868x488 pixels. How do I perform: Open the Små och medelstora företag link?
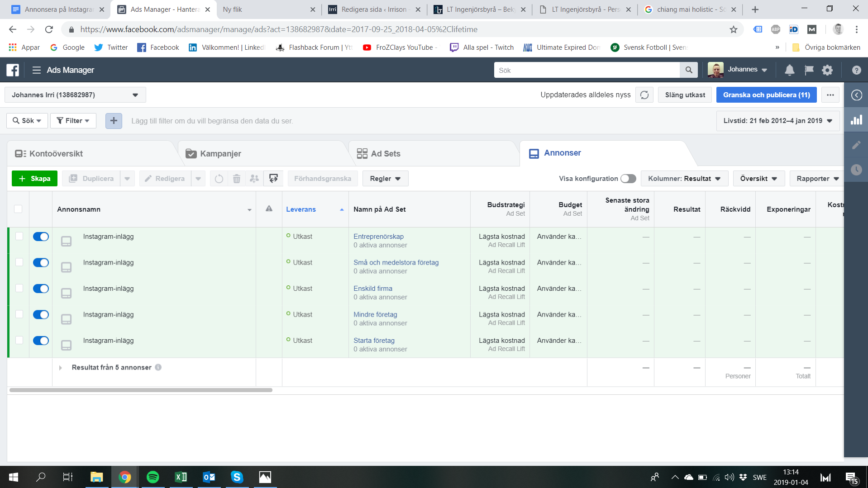396,262
